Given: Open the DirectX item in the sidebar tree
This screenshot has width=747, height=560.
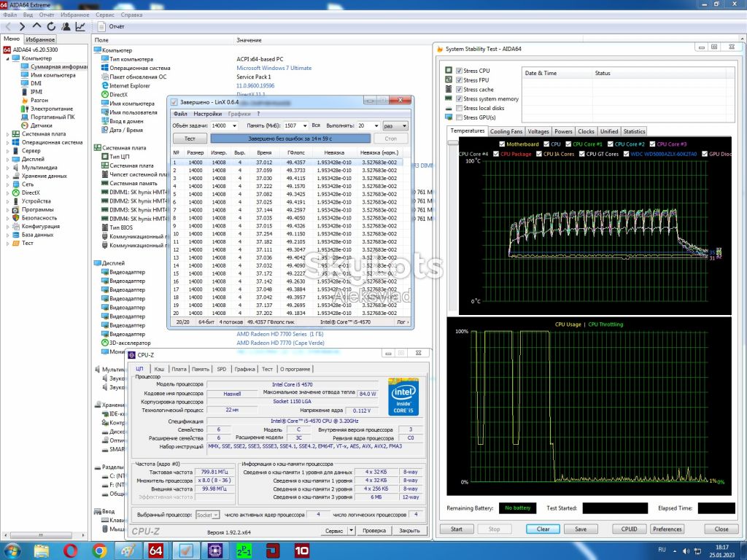Looking at the screenshot, I should pyautogui.click(x=31, y=192).
